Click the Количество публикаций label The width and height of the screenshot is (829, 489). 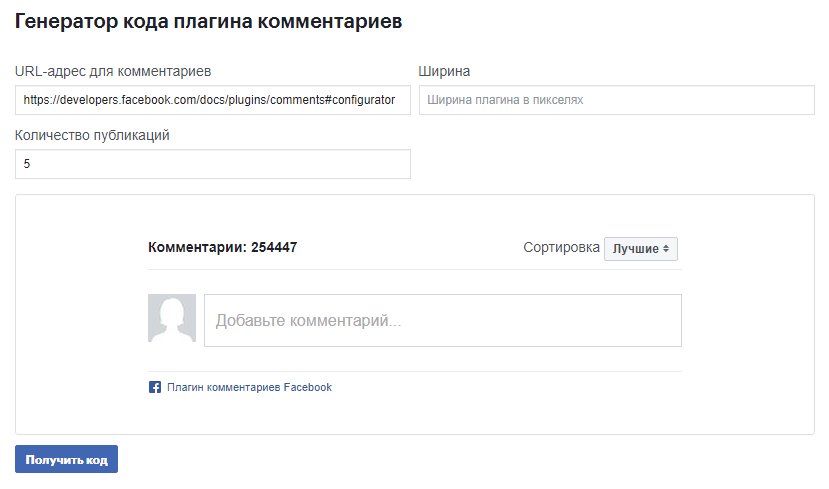92,135
